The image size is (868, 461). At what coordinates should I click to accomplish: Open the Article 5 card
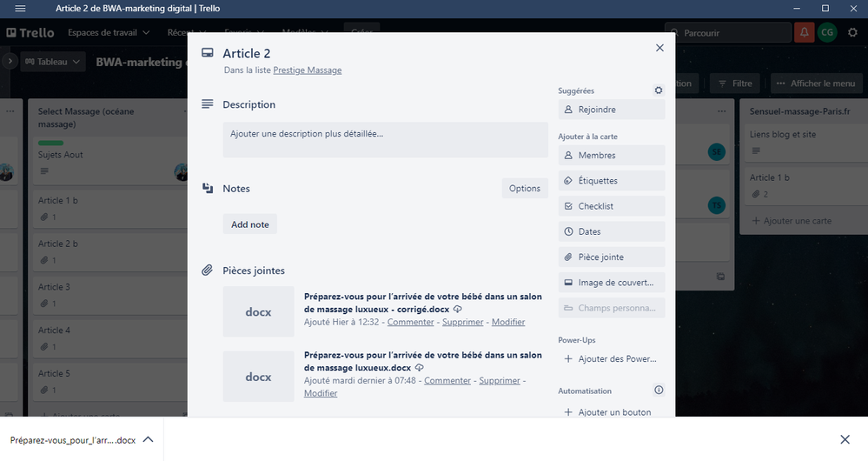click(x=110, y=381)
